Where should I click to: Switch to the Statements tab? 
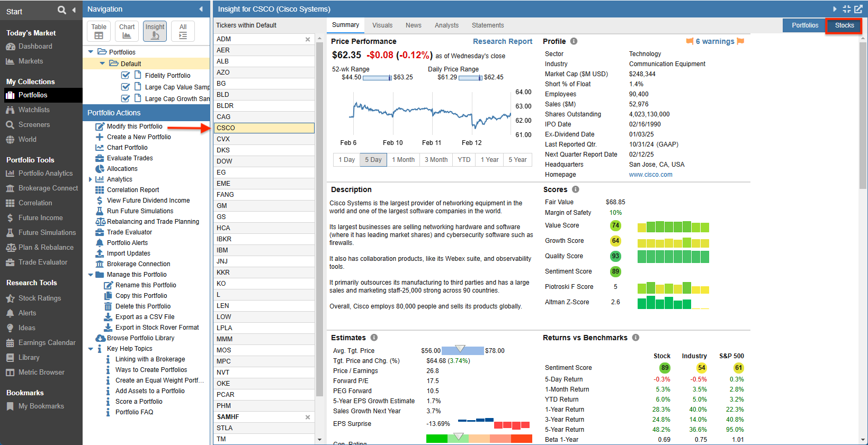pos(488,25)
